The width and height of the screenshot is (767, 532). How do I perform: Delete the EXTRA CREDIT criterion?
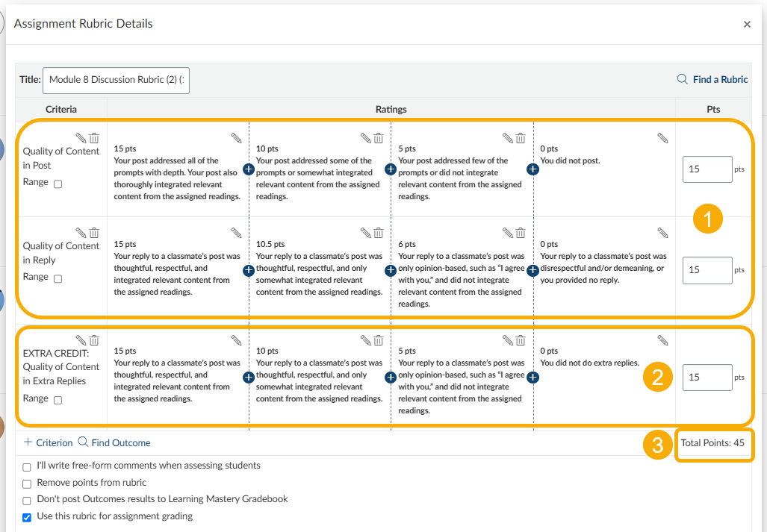tap(94, 340)
